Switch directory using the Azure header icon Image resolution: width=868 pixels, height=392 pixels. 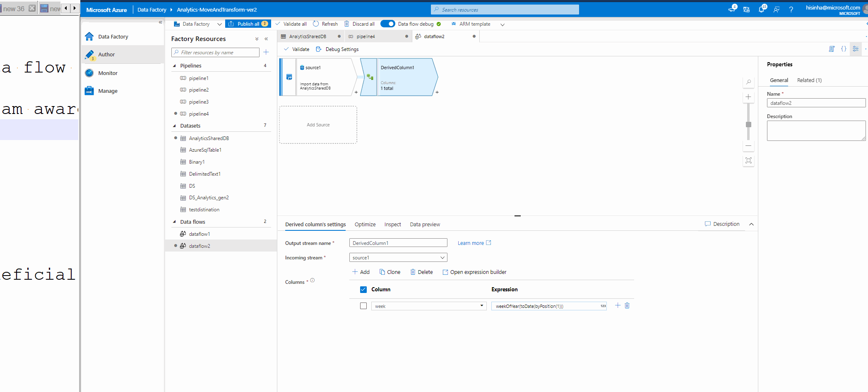(x=747, y=10)
